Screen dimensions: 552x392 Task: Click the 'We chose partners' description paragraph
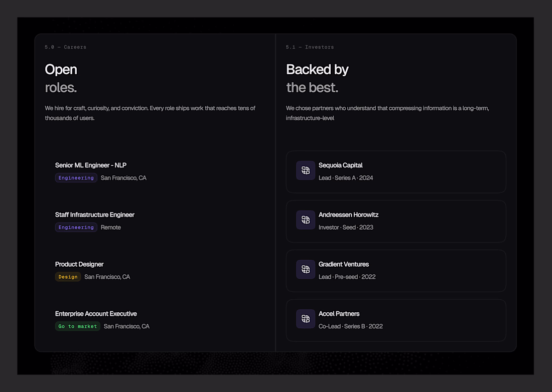point(387,113)
